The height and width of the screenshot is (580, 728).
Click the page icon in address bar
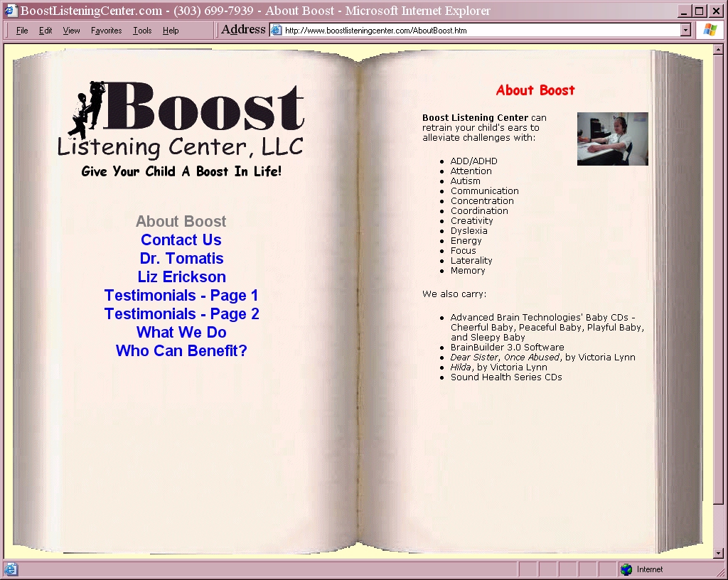(277, 30)
